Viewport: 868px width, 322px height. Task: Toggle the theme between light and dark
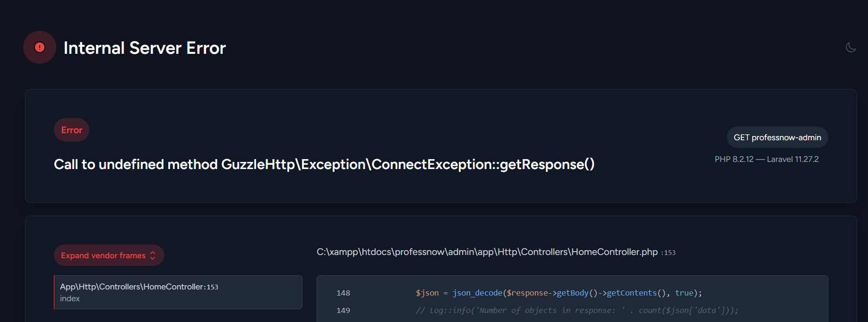pos(851,47)
